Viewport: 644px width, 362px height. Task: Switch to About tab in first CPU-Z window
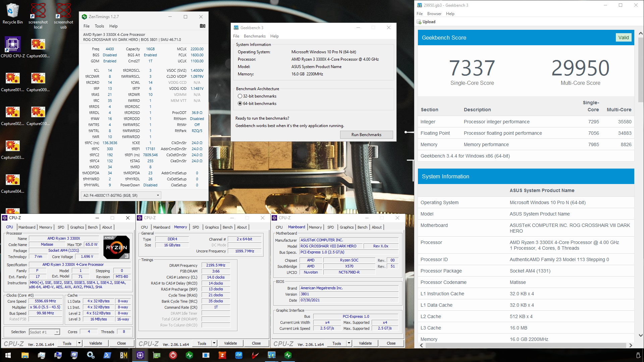(x=107, y=227)
